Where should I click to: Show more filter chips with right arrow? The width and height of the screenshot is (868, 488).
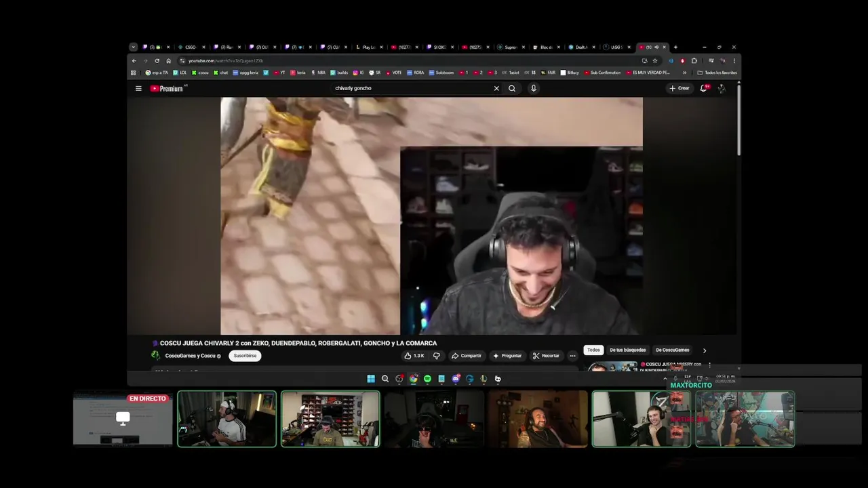(x=704, y=350)
